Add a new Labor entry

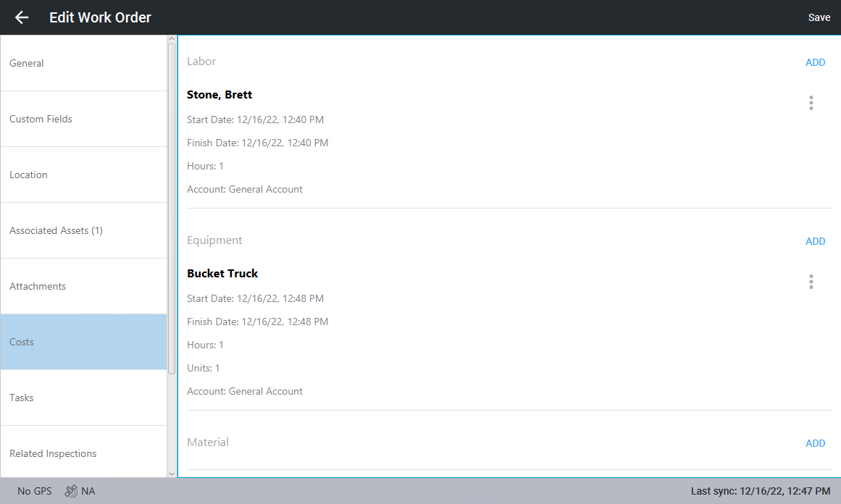[815, 62]
